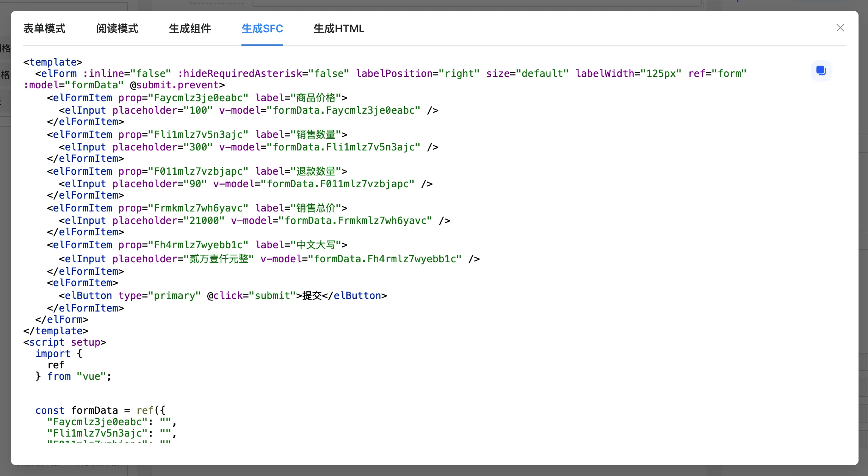Screen dimensions: 868x476
Task: Click the elInput with placeholder 100
Action: tap(248, 110)
